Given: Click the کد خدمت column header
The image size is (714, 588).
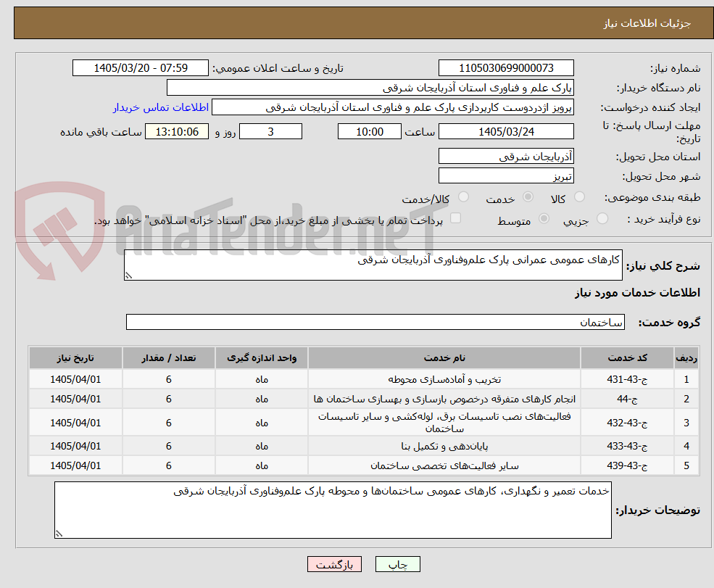Looking at the screenshot, I should click(x=627, y=358).
